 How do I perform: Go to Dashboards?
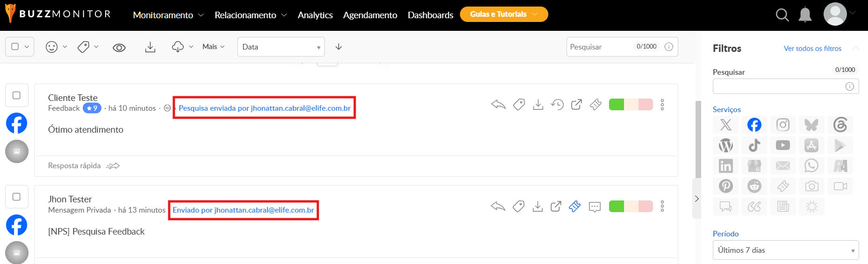point(430,15)
